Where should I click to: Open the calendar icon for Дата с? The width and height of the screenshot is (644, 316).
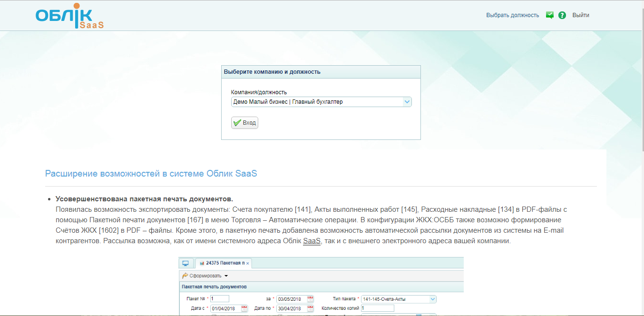point(244,308)
